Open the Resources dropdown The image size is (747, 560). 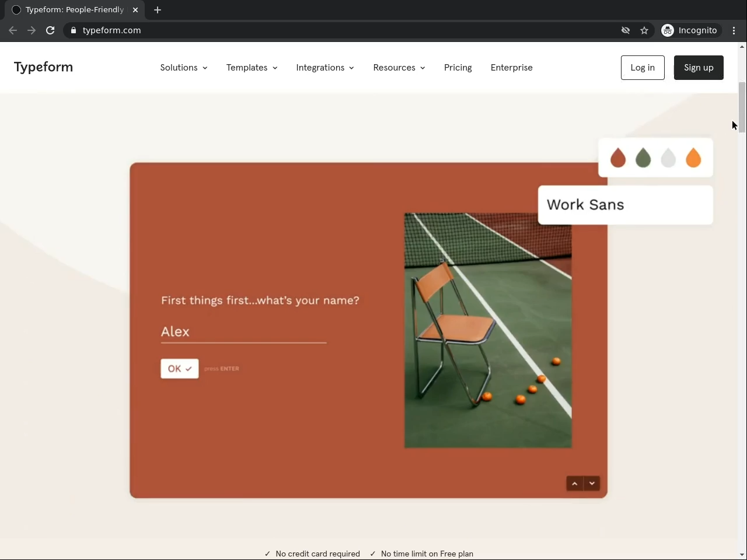399,68
